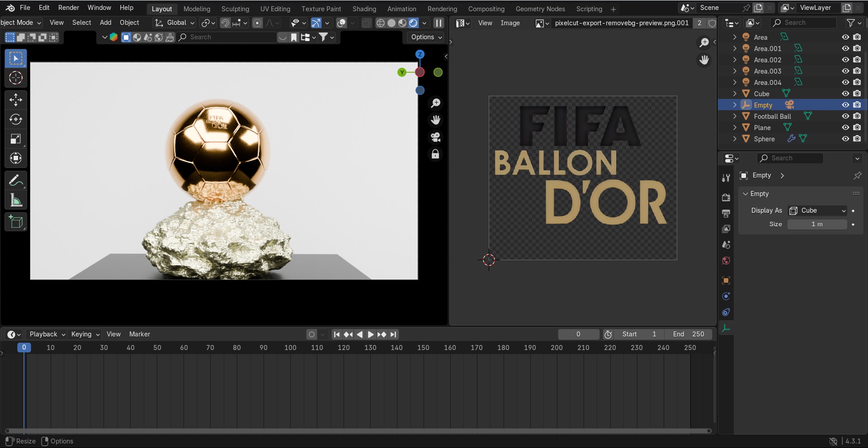The height and width of the screenshot is (448, 868).
Task: Jump to the timeline end frame
Action: click(393, 334)
